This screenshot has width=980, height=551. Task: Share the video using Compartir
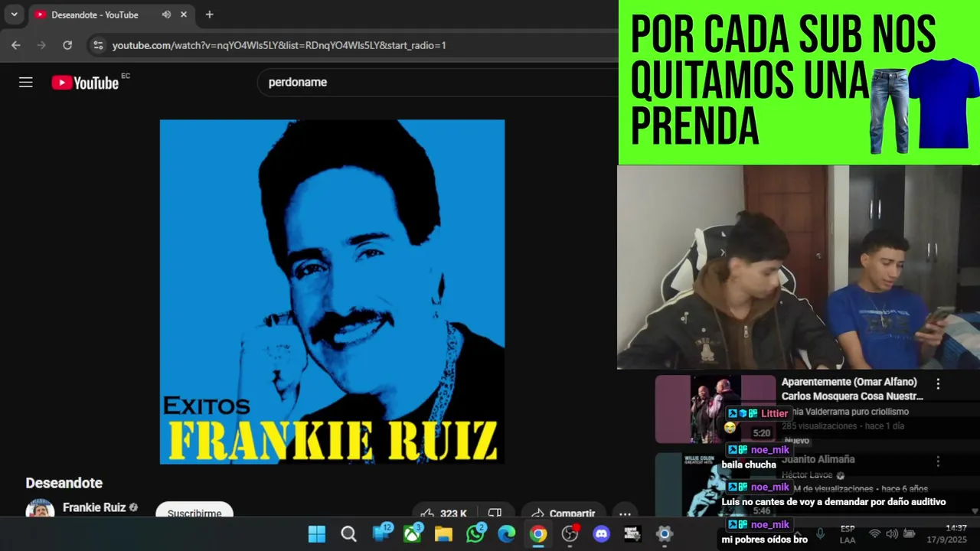pyautogui.click(x=563, y=512)
